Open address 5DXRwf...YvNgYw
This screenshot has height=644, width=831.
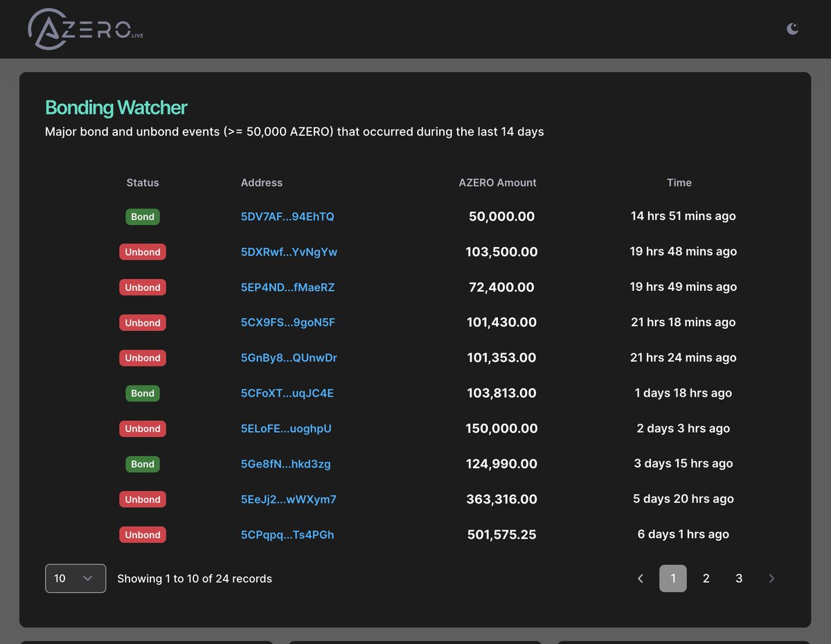pos(289,252)
